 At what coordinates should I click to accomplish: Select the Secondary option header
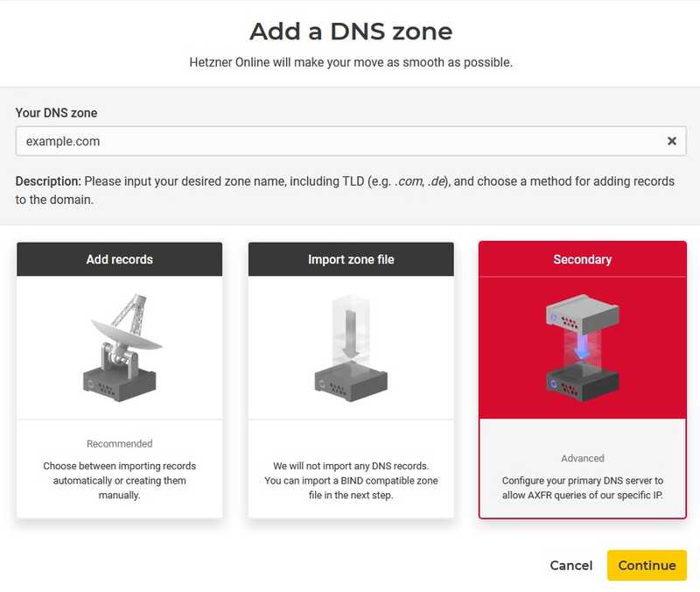point(583,259)
